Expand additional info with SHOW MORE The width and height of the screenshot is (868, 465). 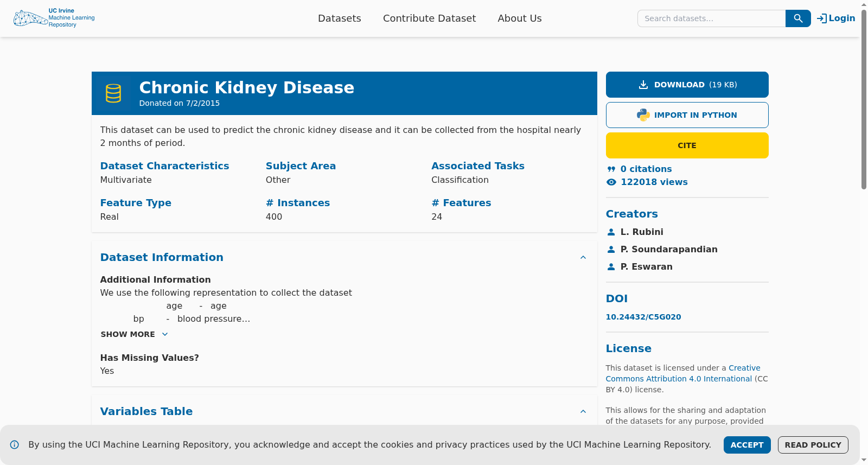(135, 335)
